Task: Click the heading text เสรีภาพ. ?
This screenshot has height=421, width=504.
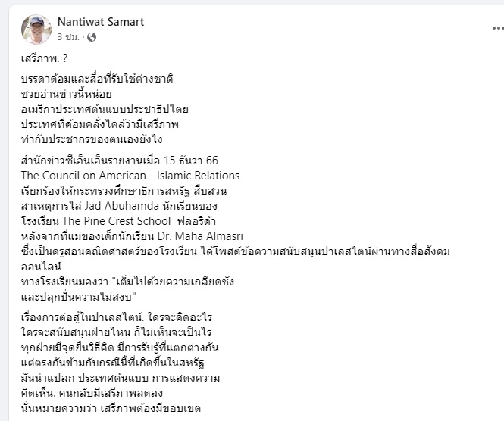Action: [x=45, y=58]
